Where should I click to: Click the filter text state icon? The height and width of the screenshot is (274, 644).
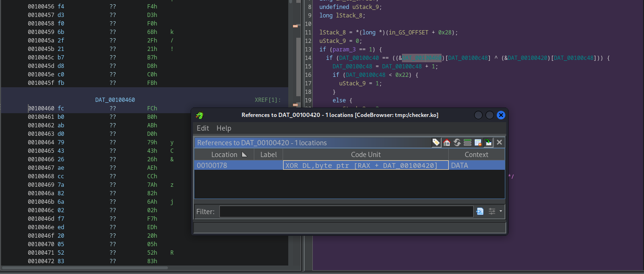(480, 211)
